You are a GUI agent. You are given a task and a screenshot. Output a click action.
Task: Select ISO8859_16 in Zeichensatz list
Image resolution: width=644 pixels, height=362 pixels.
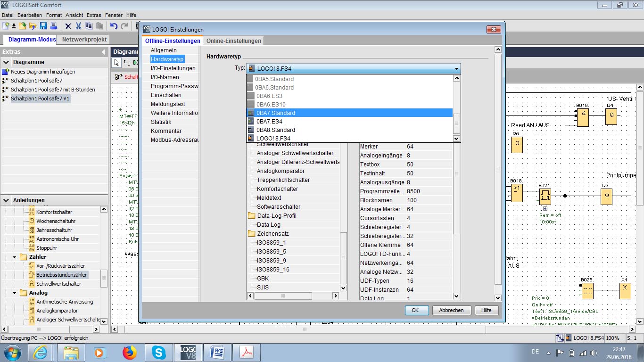(x=273, y=270)
